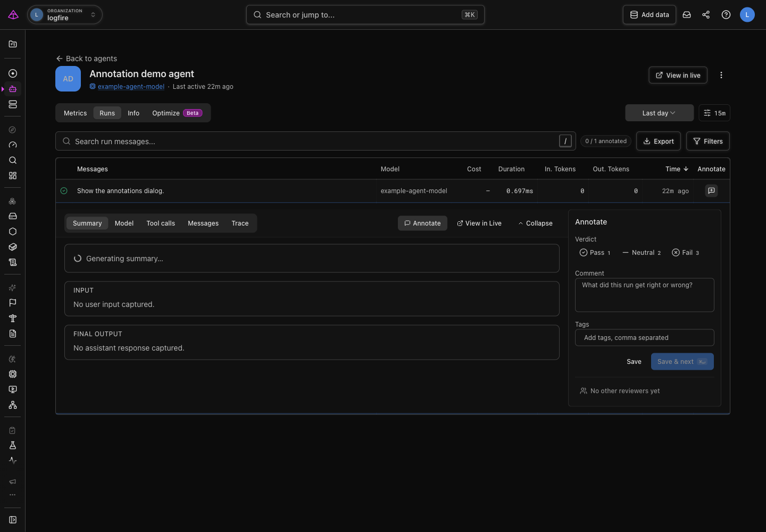Viewport: 766px width, 532px height.
Task: Select the Model detail tab
Action: [x=124, y=223]
